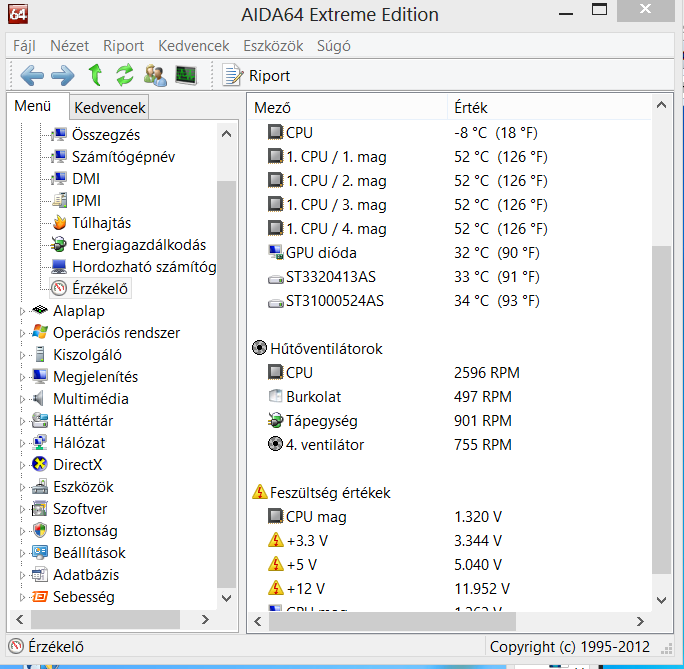Click the Túlhajtás flame icon
This screenshot has height=669, width=684.
tap(59, 222)
